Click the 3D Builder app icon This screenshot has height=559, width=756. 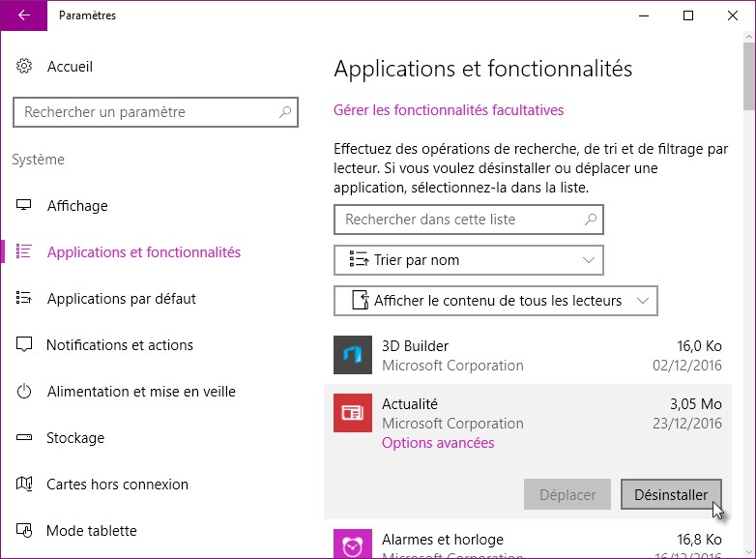352,355
